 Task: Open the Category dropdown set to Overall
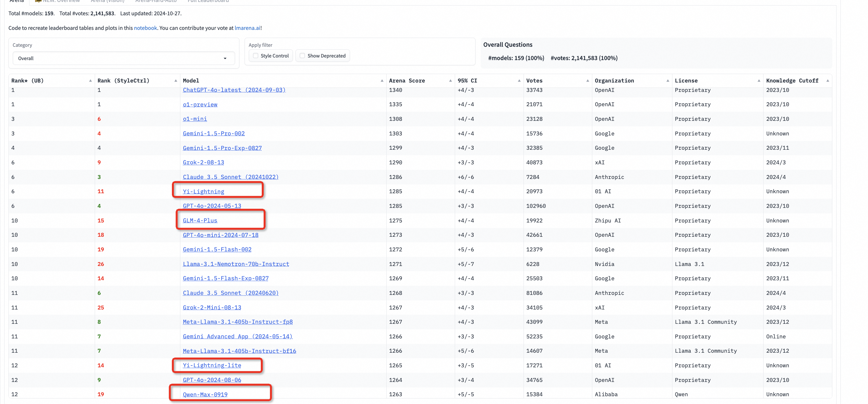pos(124,58)
